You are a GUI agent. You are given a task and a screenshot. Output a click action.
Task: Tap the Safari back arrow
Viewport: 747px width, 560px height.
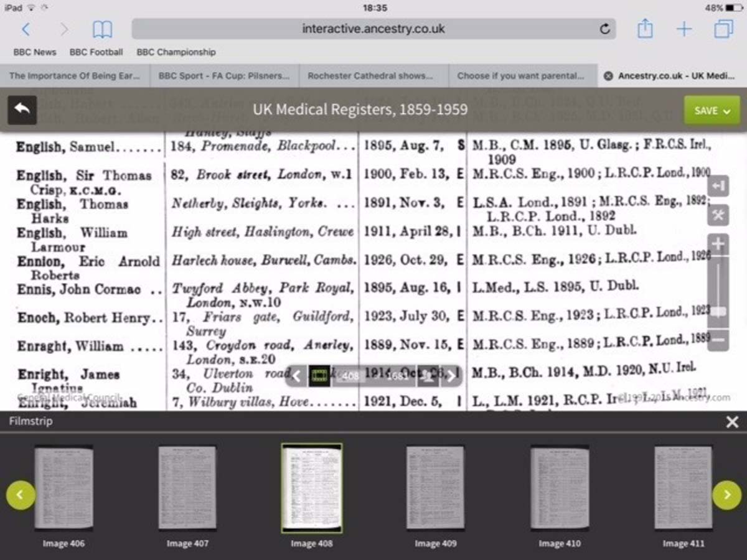(26, 29)
